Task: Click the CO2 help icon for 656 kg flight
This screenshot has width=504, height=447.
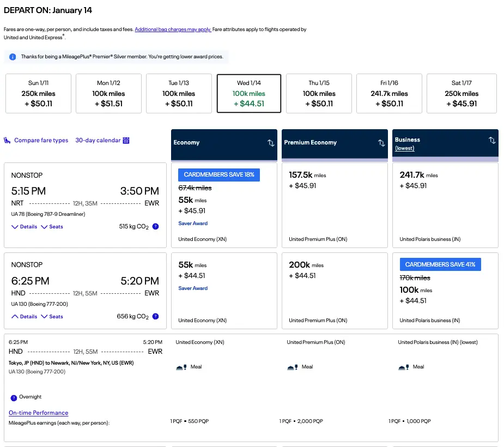Action: (156, 316)
